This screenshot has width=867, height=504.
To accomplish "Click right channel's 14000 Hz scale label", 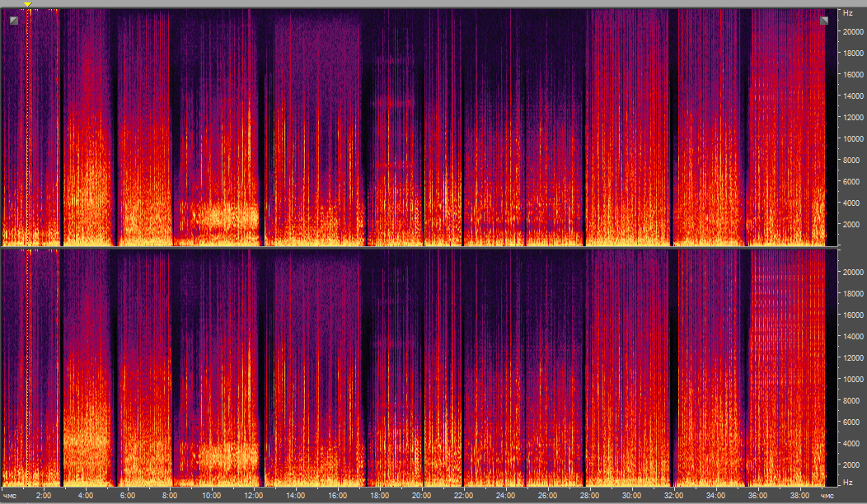I will (x=853, y=336).
